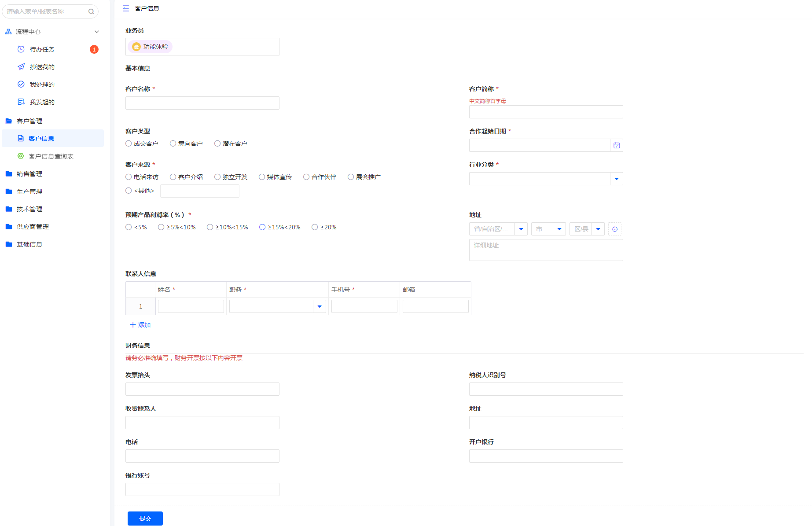Open 客户信息查询表 menu item
Image resolution: width=812 pixels, height=526 pixels.
(53, 156)
